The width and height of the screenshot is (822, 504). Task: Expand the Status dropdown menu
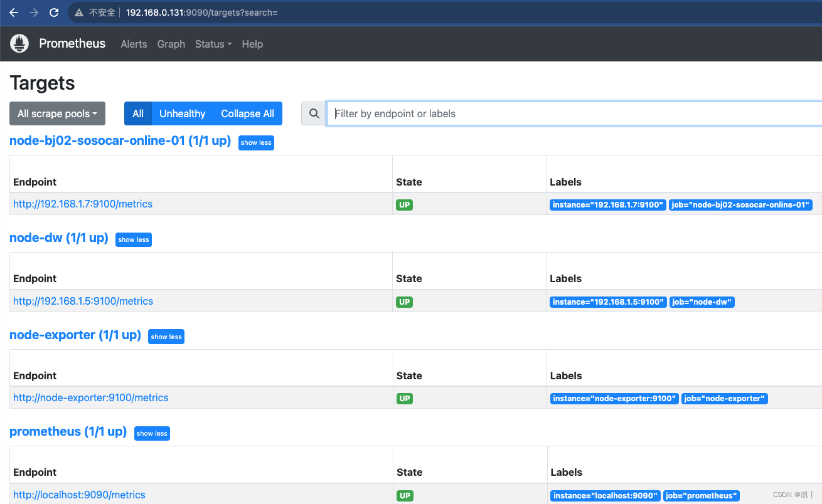pyautogui.click(x=213, y=44)
